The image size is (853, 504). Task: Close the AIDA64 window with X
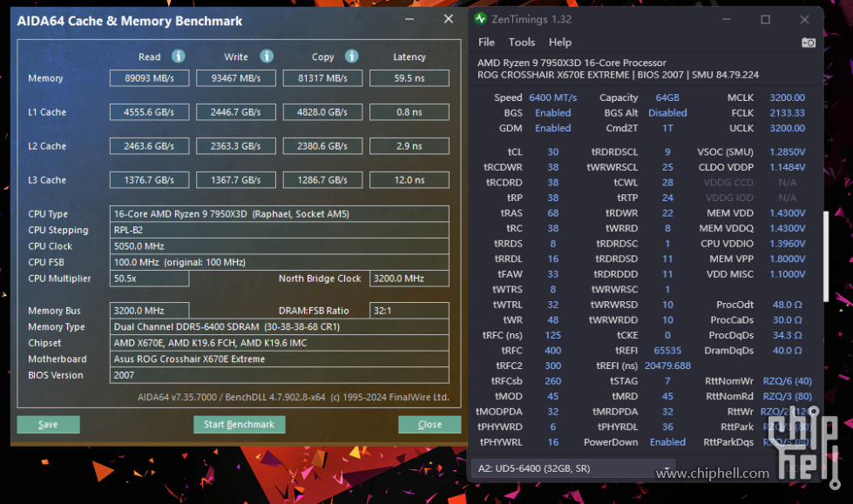[448, 19]
